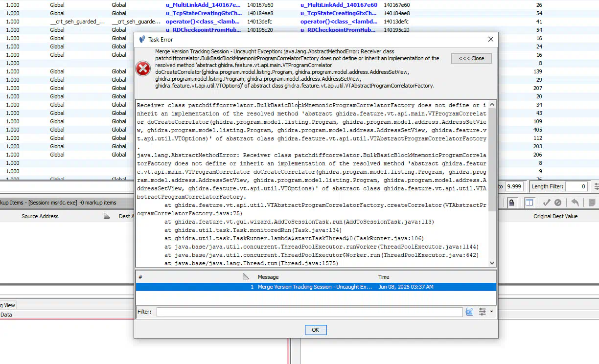Click the grayed document icon in markup toolbar
This screenshot has width=599, height=364.
591,203
